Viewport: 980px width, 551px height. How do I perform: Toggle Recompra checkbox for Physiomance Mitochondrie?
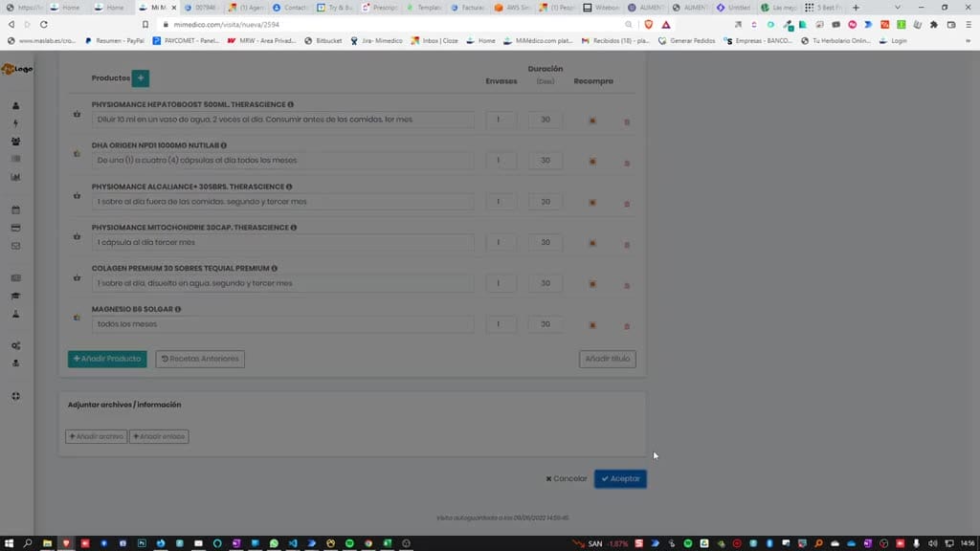point(592,243)
